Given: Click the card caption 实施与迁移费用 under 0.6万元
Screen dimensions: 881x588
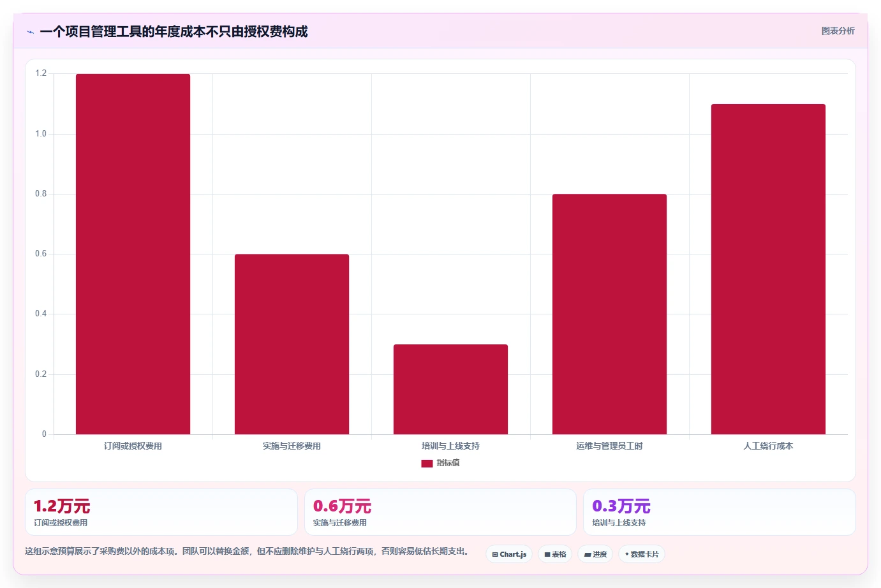Looking at the screenshot, I should pos(339,523).
